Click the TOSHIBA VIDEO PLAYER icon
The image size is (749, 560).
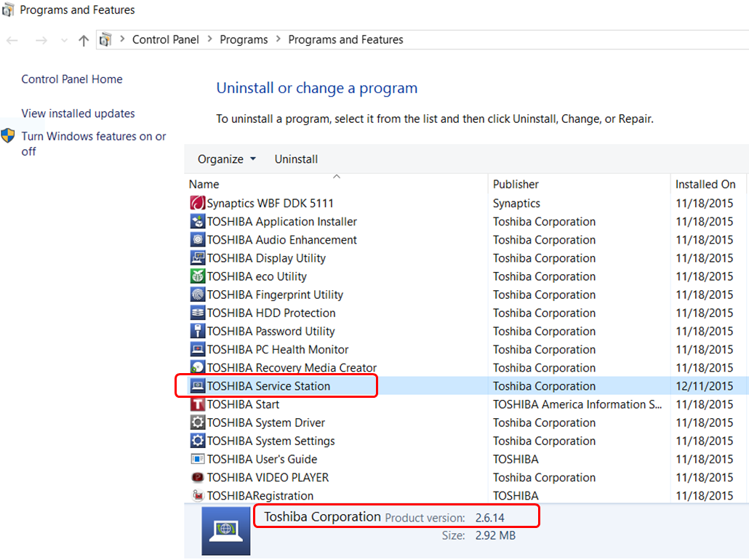[197, 478]
